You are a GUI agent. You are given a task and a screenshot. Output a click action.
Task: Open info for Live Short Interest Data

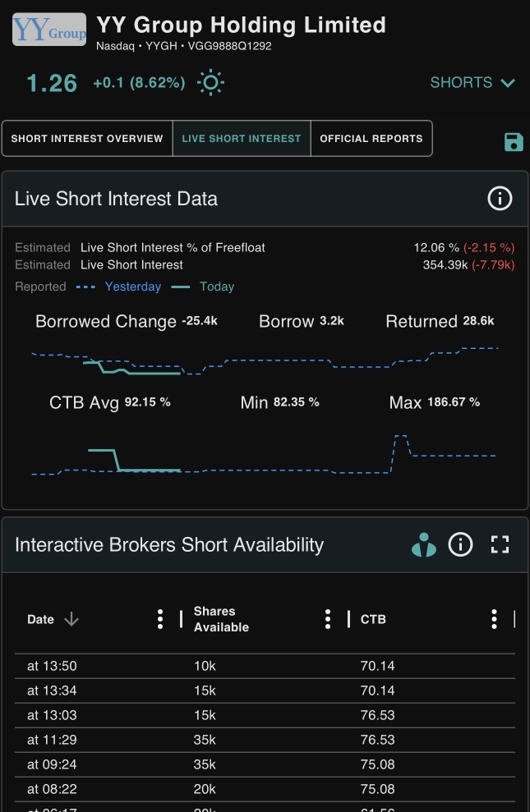coord(500,199)
